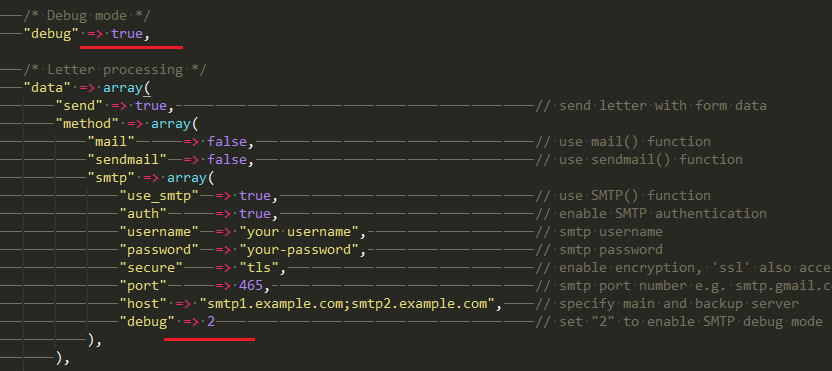Click the "your username" string value
Viewport: 832px width, 371px height.
pyautogui.click(x=299, y=232)
